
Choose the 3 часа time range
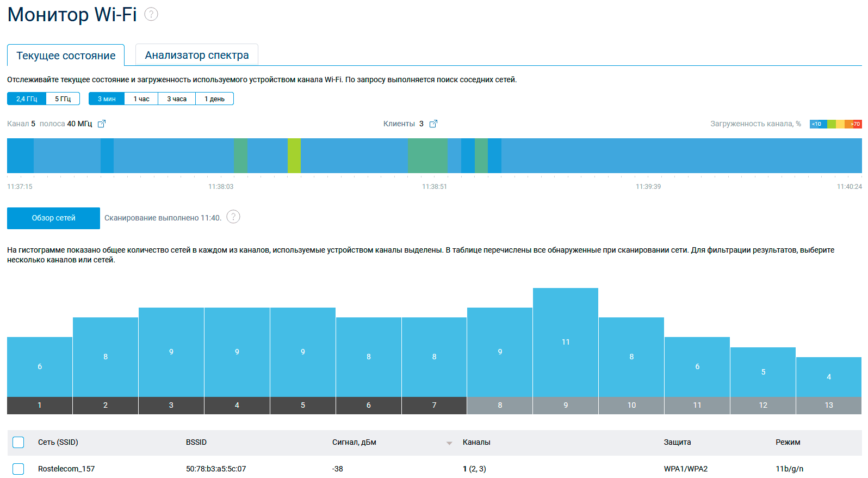(x=177, y=99)
